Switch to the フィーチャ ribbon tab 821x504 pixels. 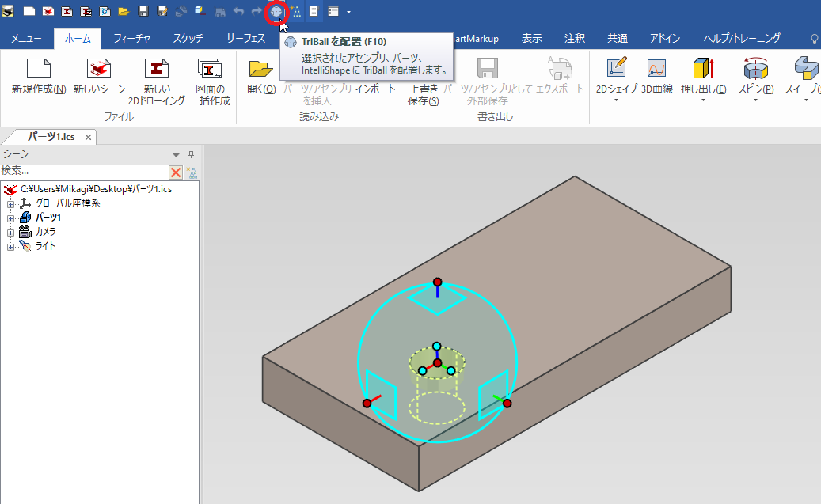tap(132, 38)
